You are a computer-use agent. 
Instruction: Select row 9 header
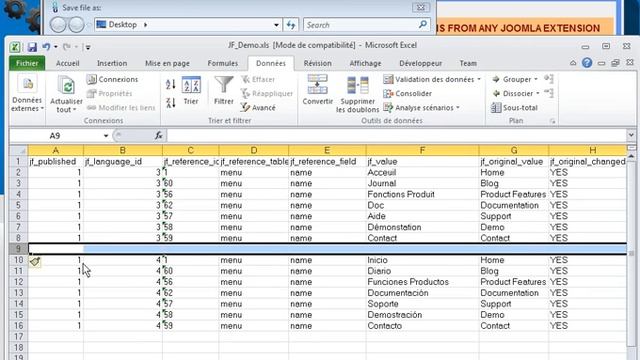click(x=18, y=249)
